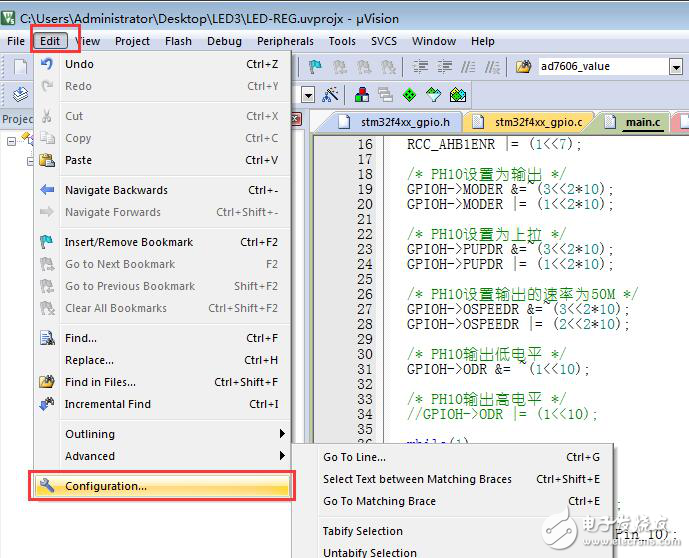Open the target selection dropdown arrow
Viewport: 689px width, 558px height.
point(307,95)
